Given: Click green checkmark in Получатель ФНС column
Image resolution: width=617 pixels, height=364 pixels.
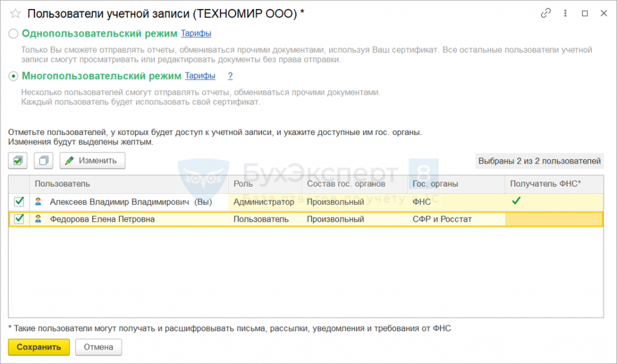Looking at the screenshot, I should pos(516,201).
